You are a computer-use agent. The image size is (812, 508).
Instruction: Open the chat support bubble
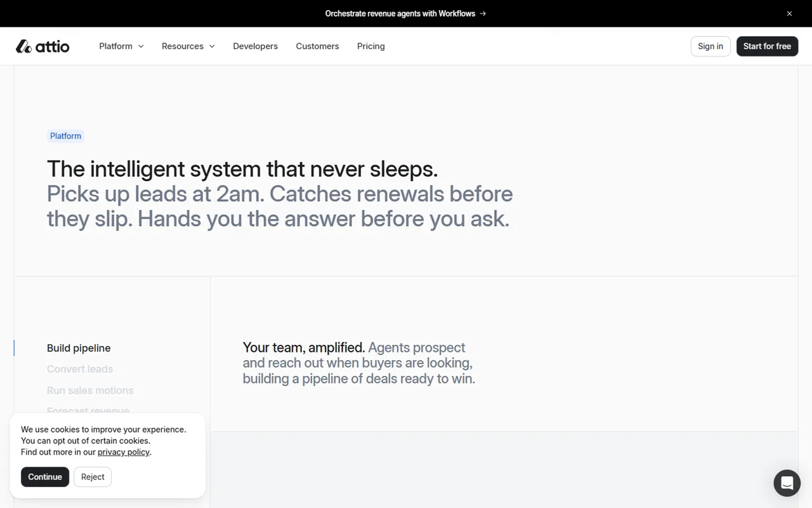(787, 483)
